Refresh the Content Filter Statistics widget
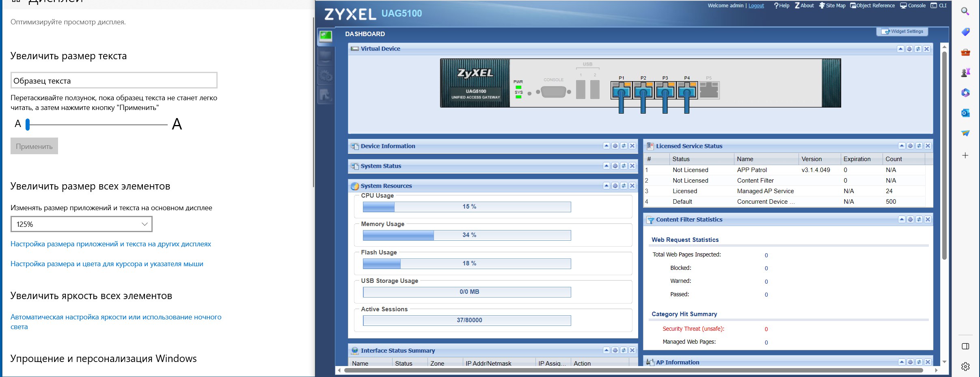Viewport: 980px width, 377px height. tap(919, 220)
